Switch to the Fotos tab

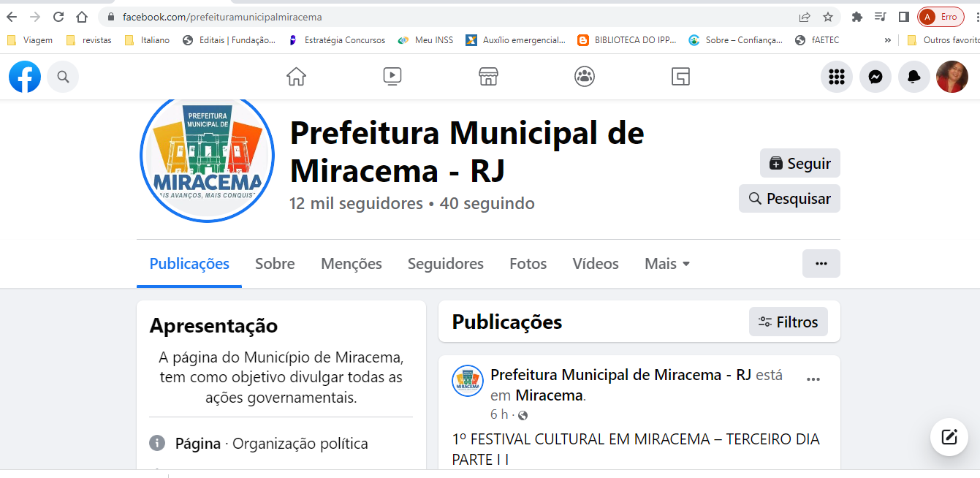click(528, 264)
